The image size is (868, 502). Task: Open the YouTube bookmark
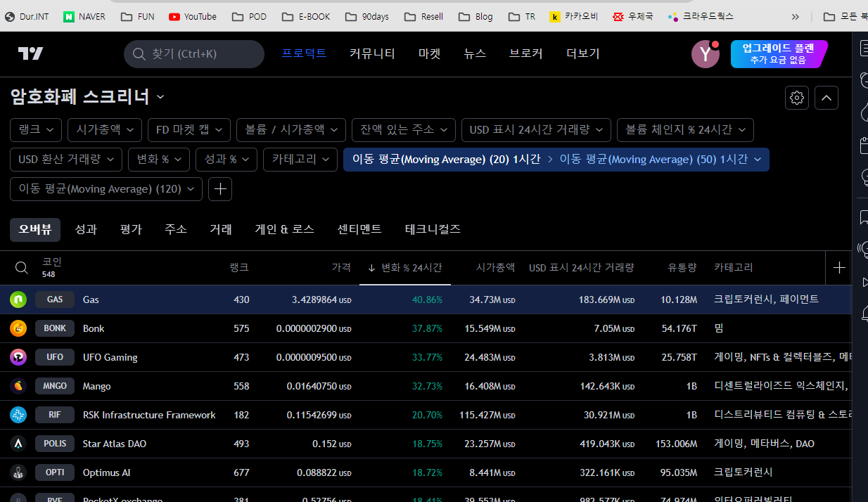(193, 16)
